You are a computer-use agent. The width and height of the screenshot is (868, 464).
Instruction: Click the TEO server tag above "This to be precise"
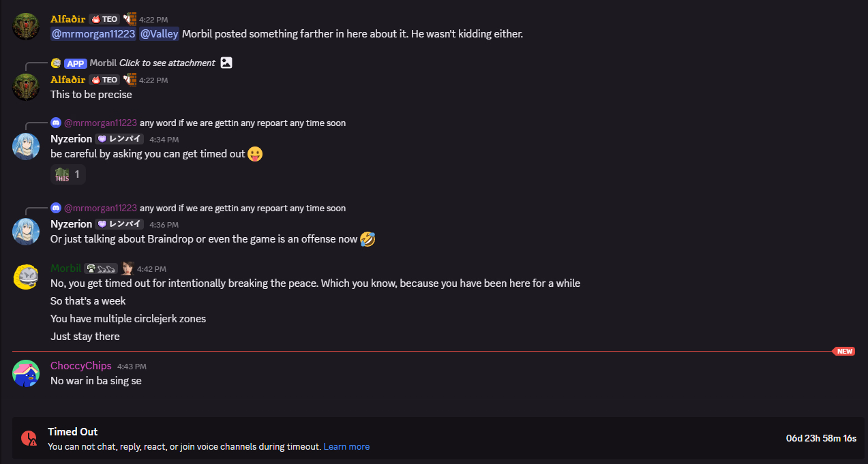(x=105, y=80)
